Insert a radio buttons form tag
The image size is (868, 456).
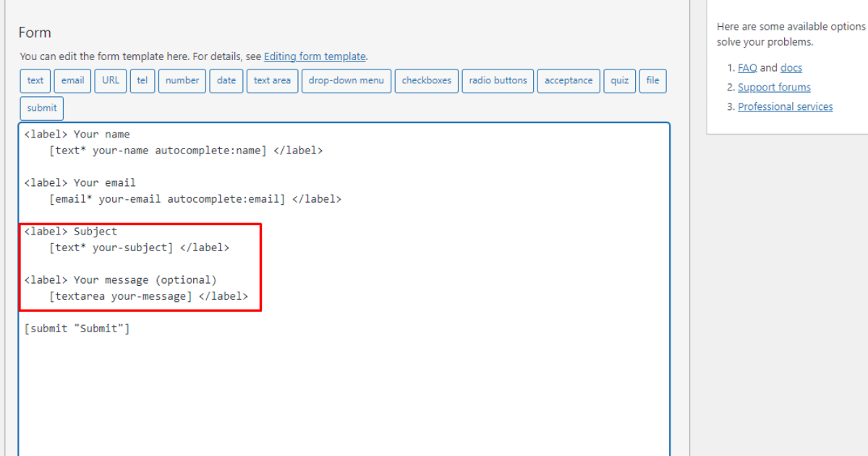point(498,80)
